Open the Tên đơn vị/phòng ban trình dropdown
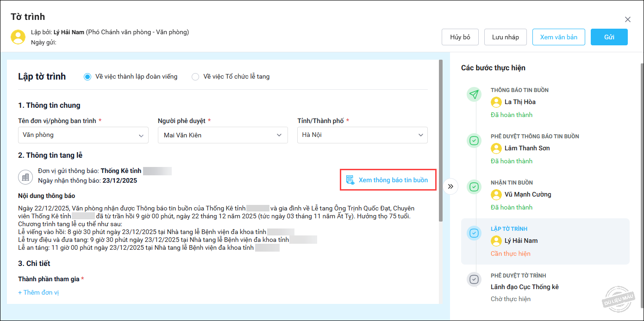The image size is (644, 321). pyautogui.click(x=83, y=135)
